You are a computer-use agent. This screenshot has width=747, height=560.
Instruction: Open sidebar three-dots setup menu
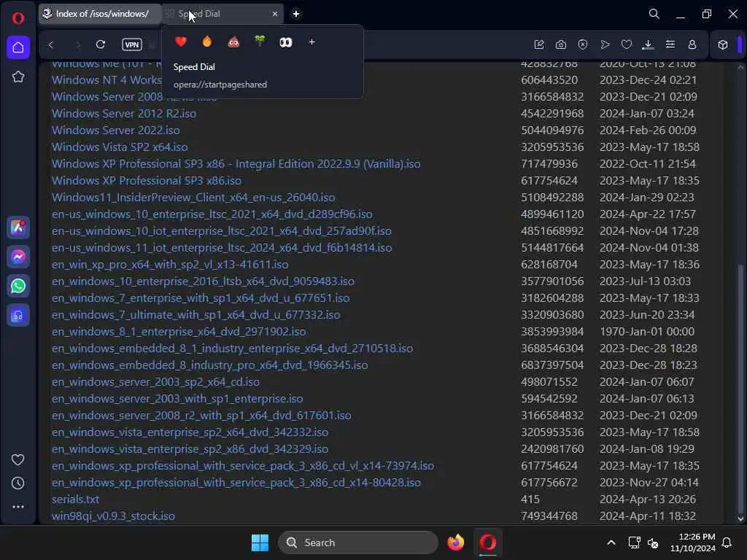tap(18, 507)
